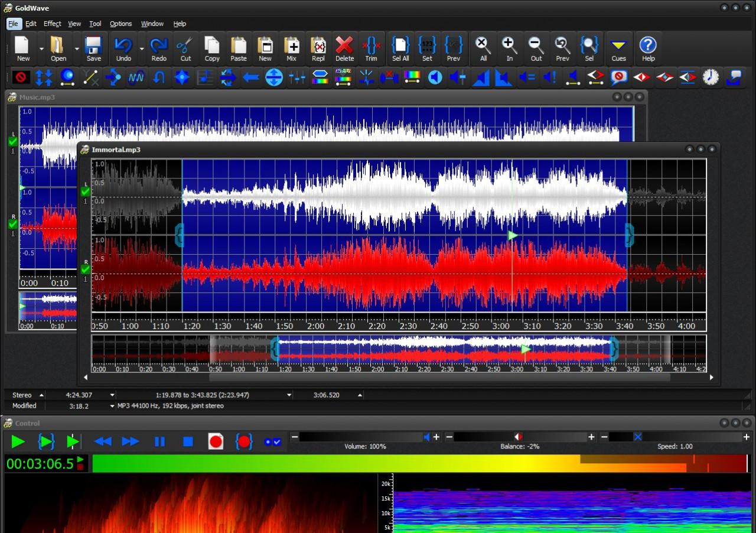Open the Options menu

click(120, 24)
